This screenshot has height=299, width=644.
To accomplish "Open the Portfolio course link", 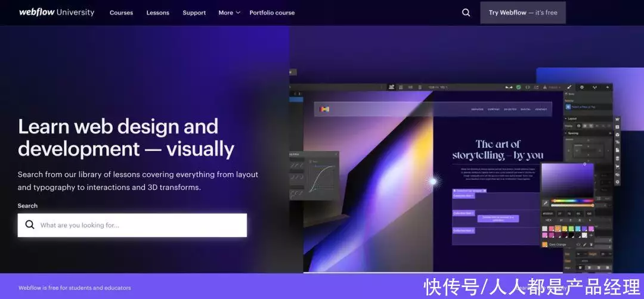I will coord(272,13).
